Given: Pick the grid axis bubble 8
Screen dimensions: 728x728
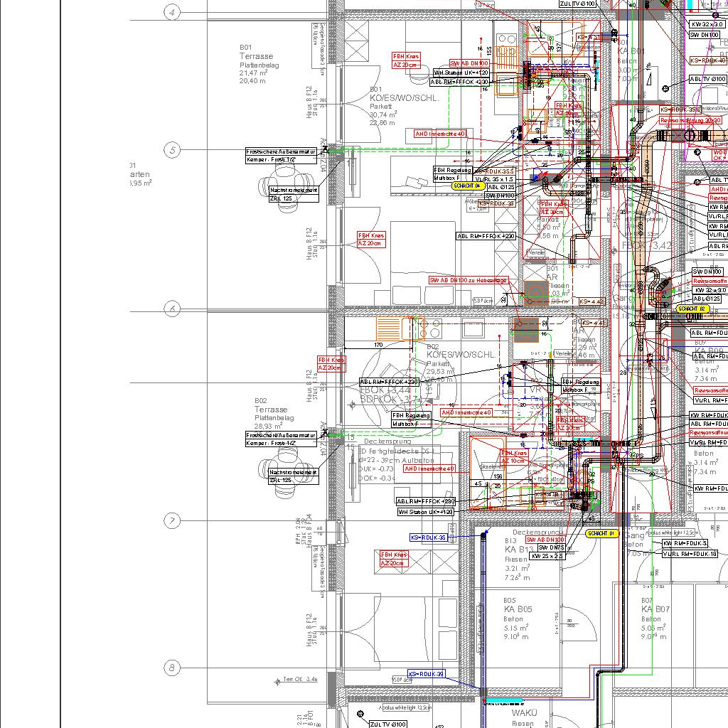Looking at the screenshot, I should coord(171,668).
